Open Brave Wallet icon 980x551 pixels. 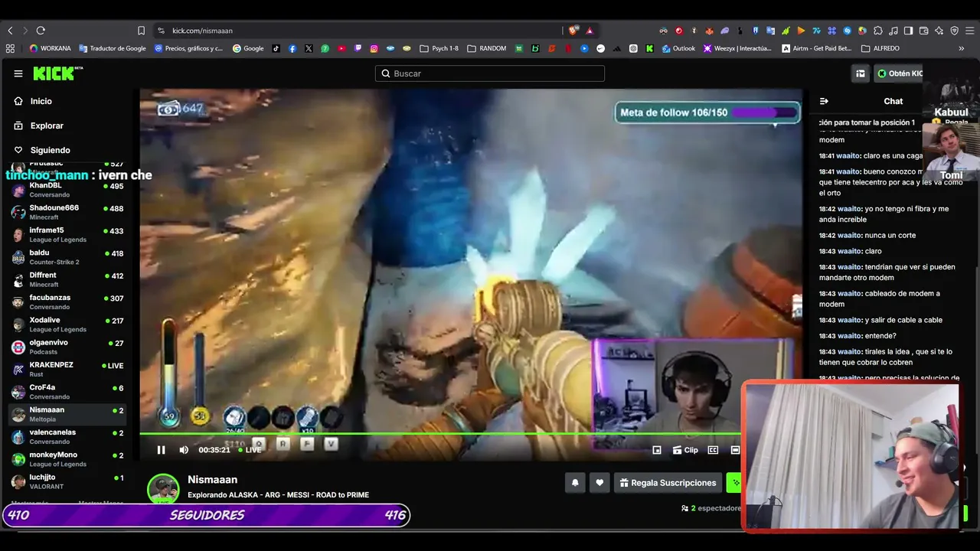point(924,31)
